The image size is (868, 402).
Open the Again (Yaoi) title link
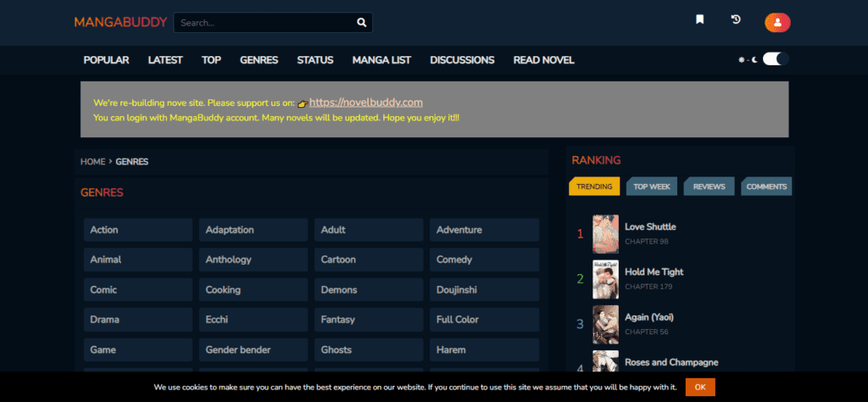(x=649, y=317)
